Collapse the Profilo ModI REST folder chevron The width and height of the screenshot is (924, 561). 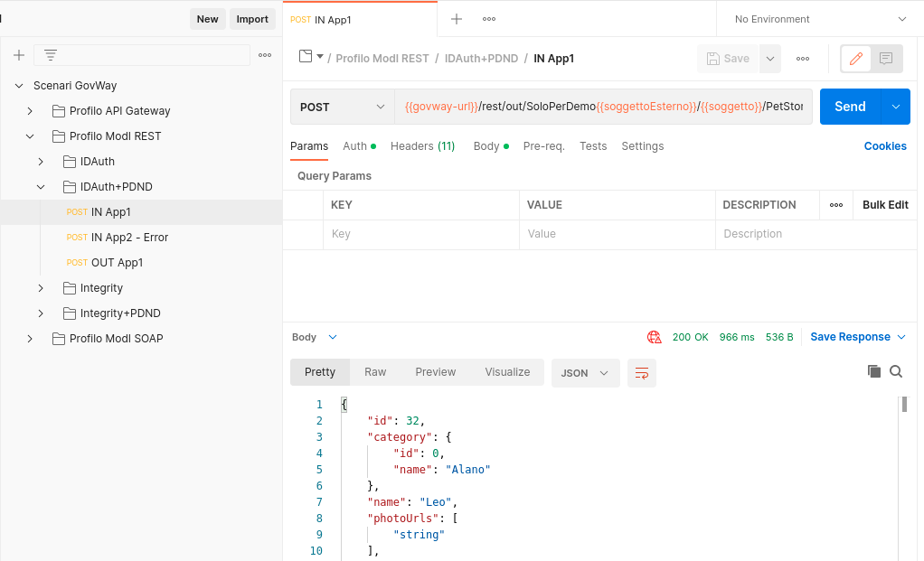click(30, 136)
